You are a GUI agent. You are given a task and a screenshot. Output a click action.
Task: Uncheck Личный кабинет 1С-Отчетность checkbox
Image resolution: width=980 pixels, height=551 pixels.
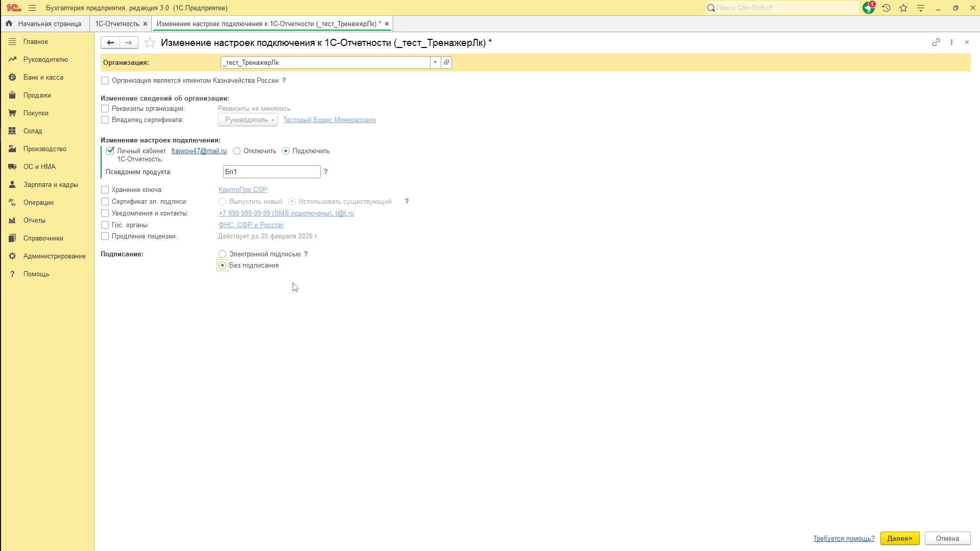(x=110, y=151)
